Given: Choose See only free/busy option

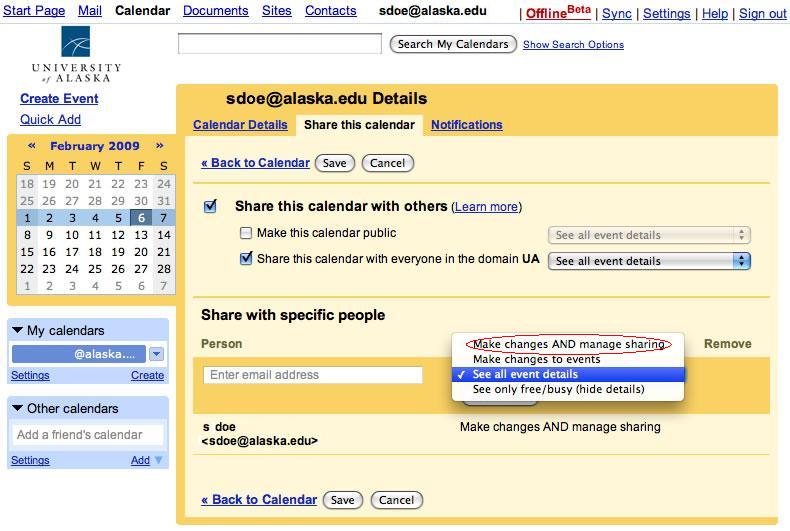Looking at the screenshot, I should (568, 389).
